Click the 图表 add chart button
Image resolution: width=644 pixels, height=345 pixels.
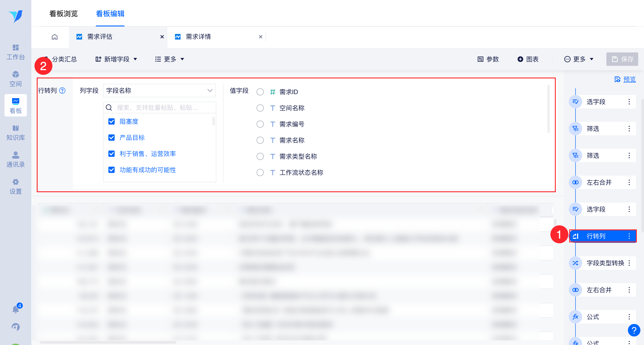[528, 59]
